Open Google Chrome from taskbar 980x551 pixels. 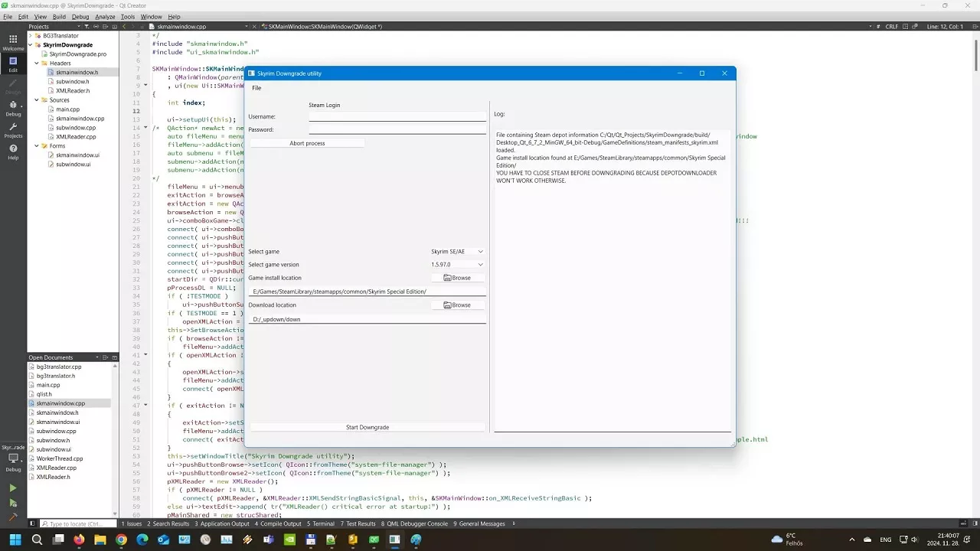tap(121, 540)
